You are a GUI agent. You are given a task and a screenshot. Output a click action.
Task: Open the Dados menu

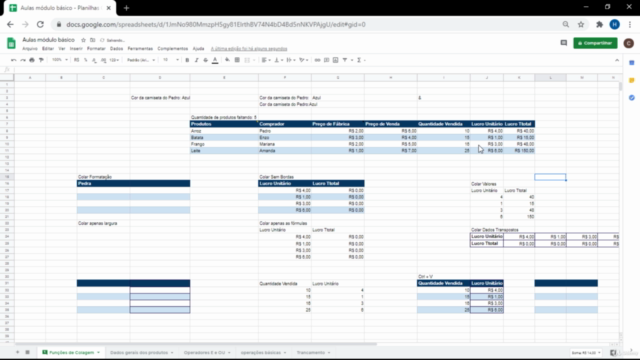click(x=116, y=49)
